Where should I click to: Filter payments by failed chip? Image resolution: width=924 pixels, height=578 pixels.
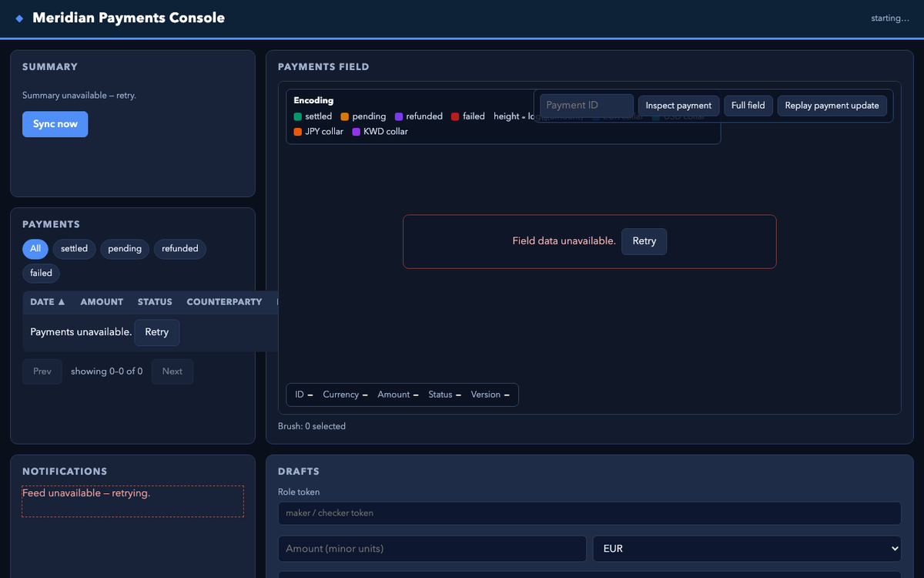click(42, 273)
